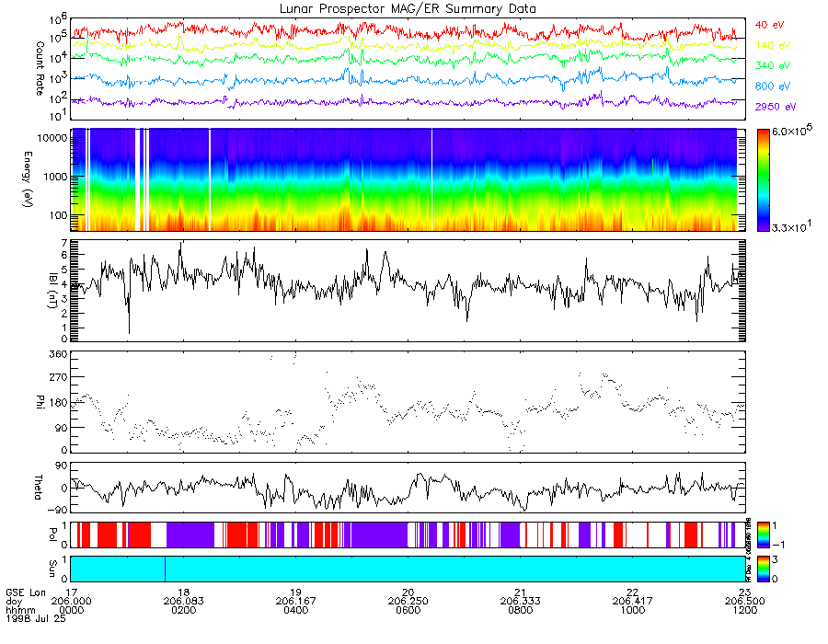Click the plot title Lunar Prospector MAG/ER Summary Data
The height and width of the screenshot is (644, 828).
point(408,9)
